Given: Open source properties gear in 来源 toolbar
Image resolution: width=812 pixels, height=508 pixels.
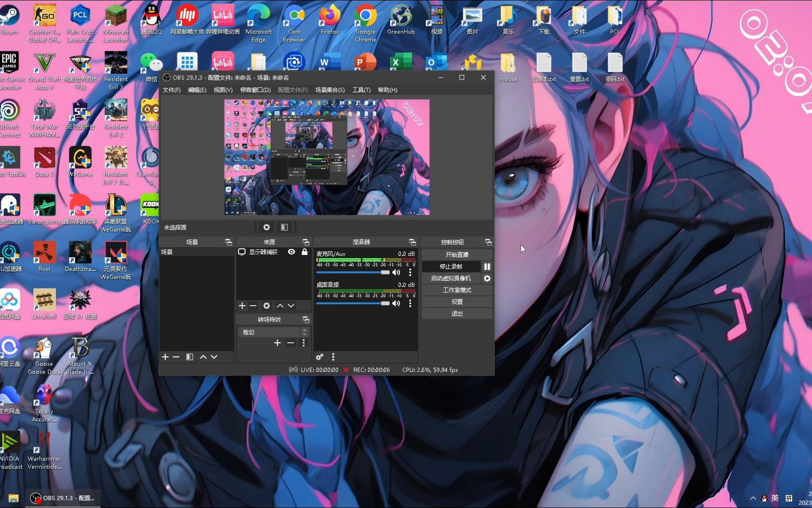Looking at the screenshot, I should pos(266,306).
